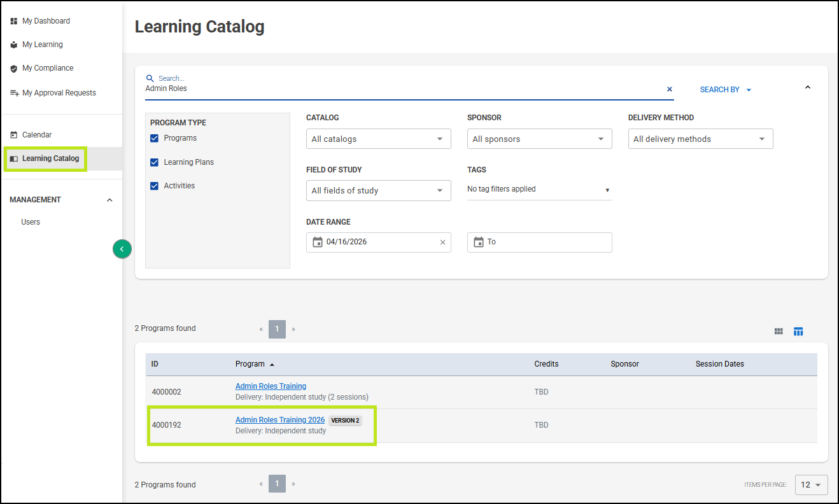The width and height of the screenshot is (839, 504).
Task: Toggle the Learning Plans checkbox
Action: pyautogui.click(x=154, y=162)
